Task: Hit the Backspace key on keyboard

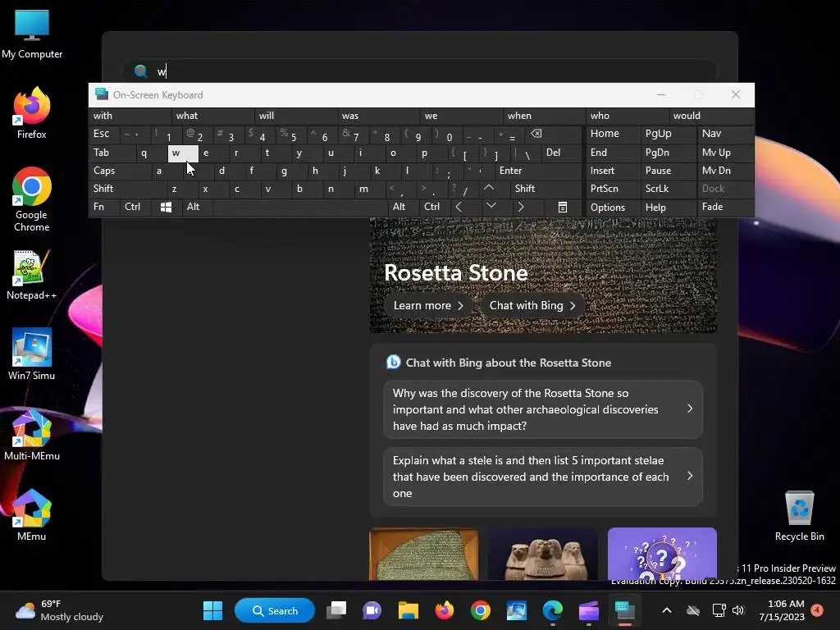Action: coord(536,134)
